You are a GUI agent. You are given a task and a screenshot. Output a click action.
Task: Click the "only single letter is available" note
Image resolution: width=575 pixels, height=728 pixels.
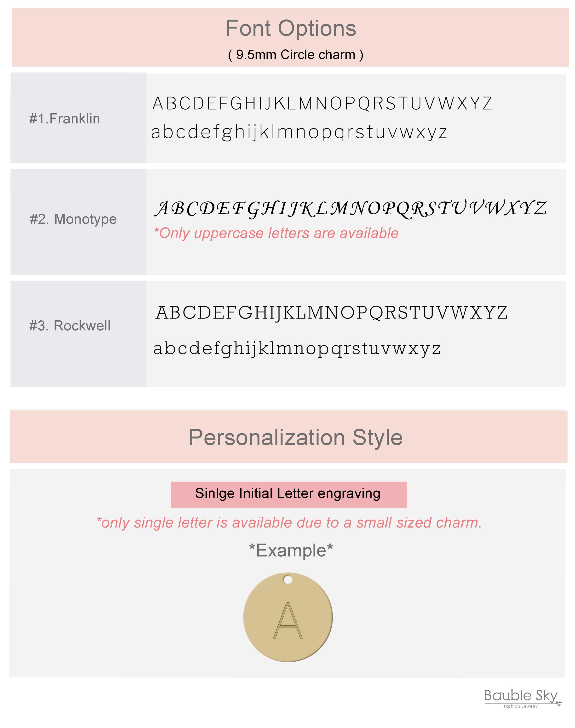[x=289, y=523]
